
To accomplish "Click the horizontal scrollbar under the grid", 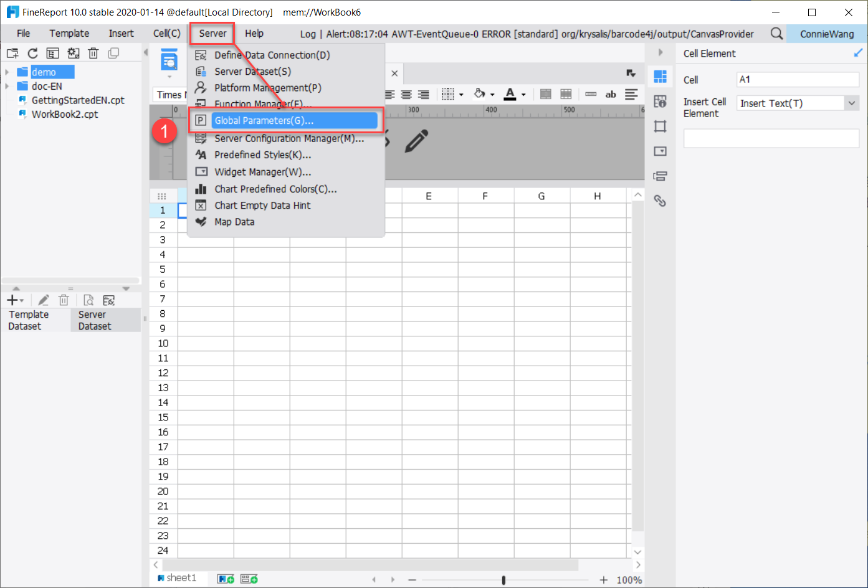I will [371, 565].
